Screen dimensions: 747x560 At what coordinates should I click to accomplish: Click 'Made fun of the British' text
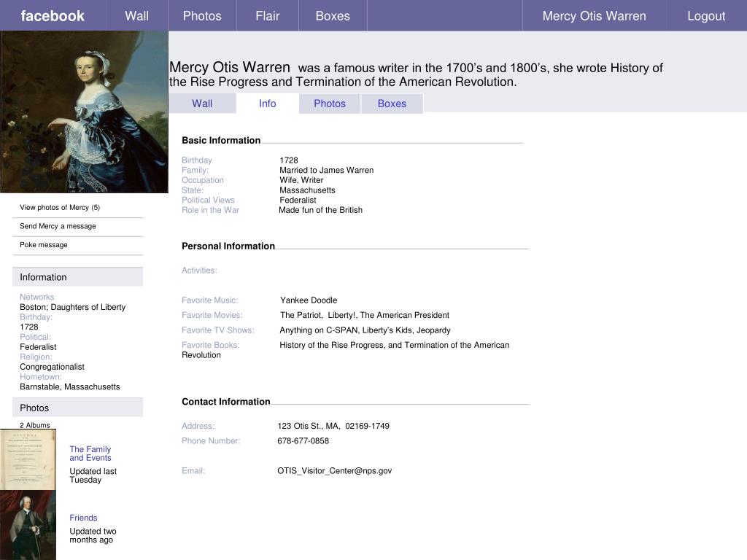[321, 210]
